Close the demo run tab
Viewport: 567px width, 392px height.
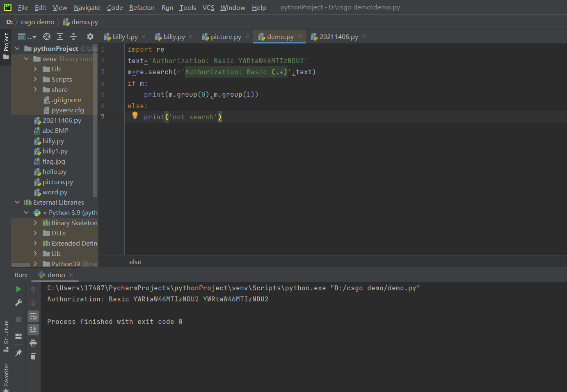pyautogui.click(x=71, y=275)
